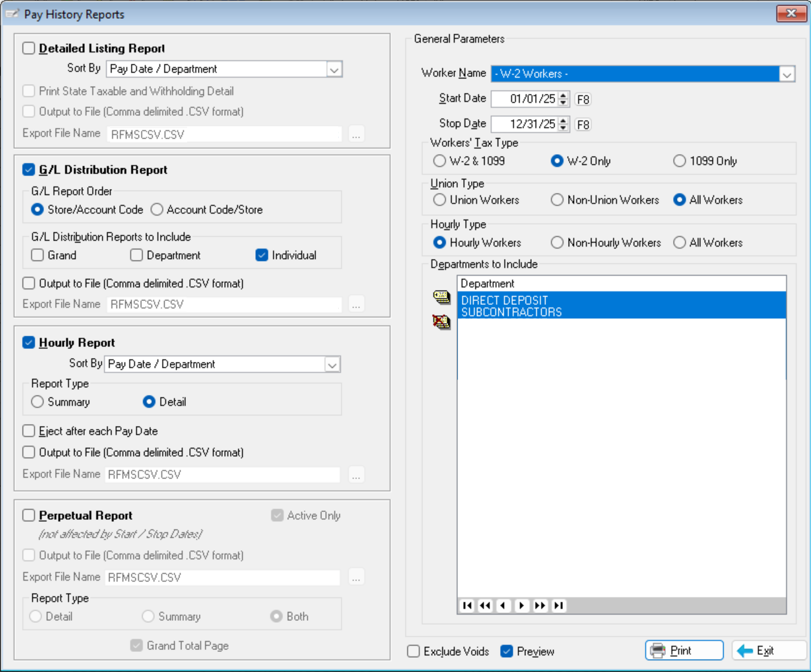811x672 pixels.
Task: Go back one page of departments
Action: [485, 605]
